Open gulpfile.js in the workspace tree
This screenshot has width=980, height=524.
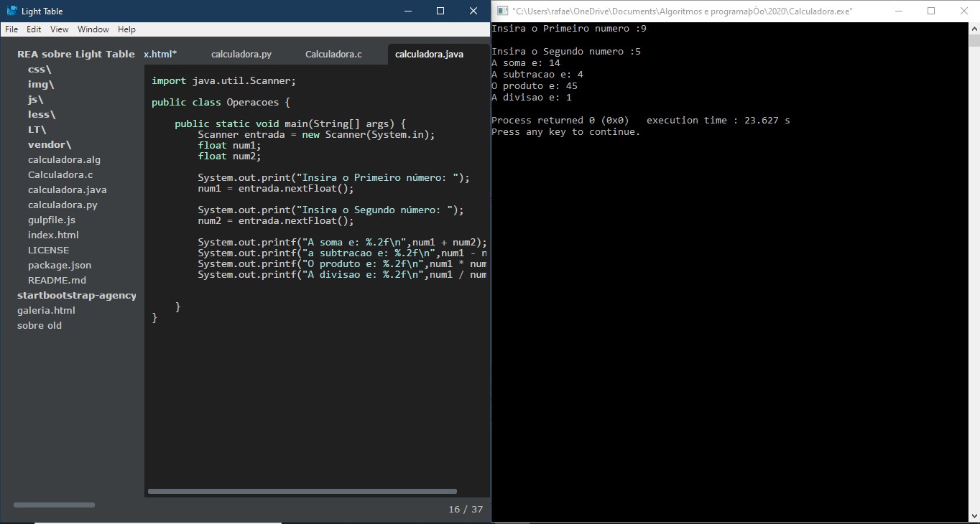click(x=52, y=220)
